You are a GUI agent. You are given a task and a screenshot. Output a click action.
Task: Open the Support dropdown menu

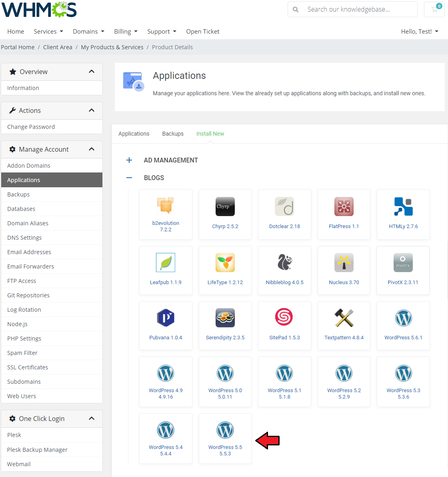(x=162, y=32)
